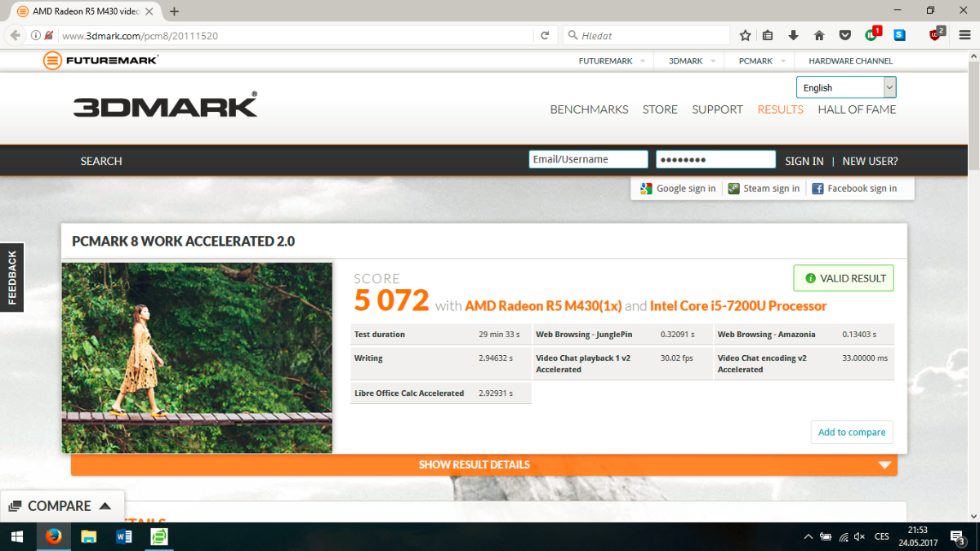
Task: Open the Firefox hamburger menu
Action: coord(964,35)
